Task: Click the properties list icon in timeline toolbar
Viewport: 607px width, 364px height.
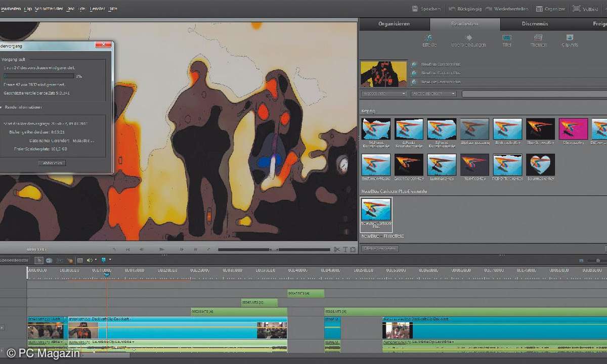Action: pyautogui.click(x=80, y=260)
